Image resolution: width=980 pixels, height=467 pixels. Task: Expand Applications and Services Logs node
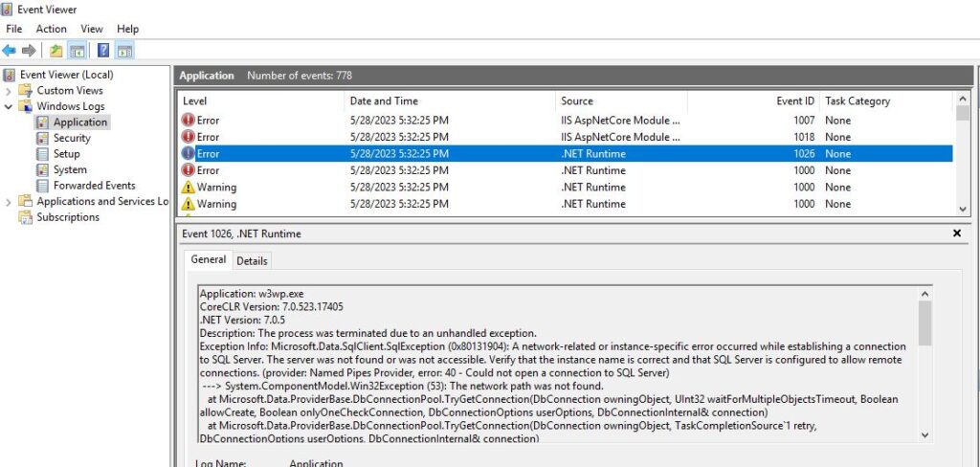pos(9,202)
